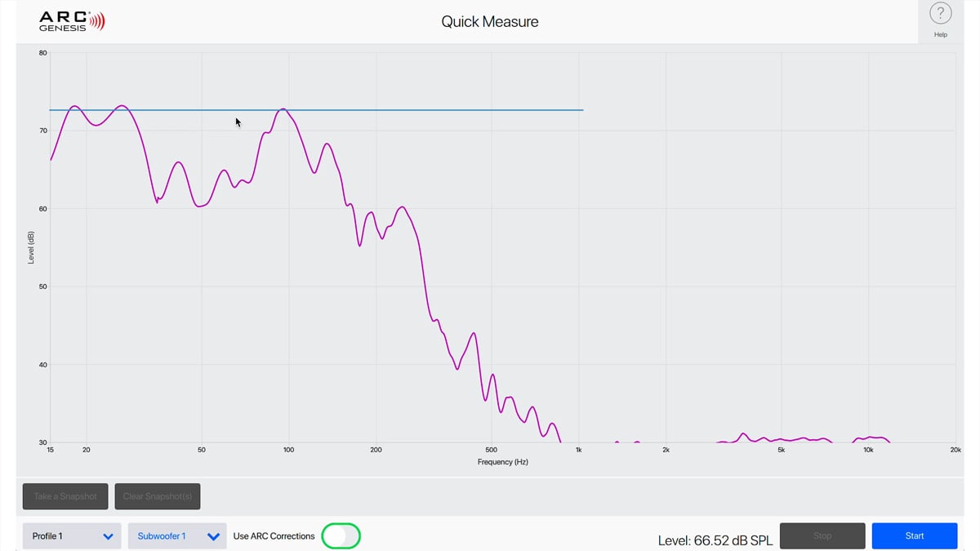
Task: Click the blue chevron beside Profile 1
Action: (108, 537)
